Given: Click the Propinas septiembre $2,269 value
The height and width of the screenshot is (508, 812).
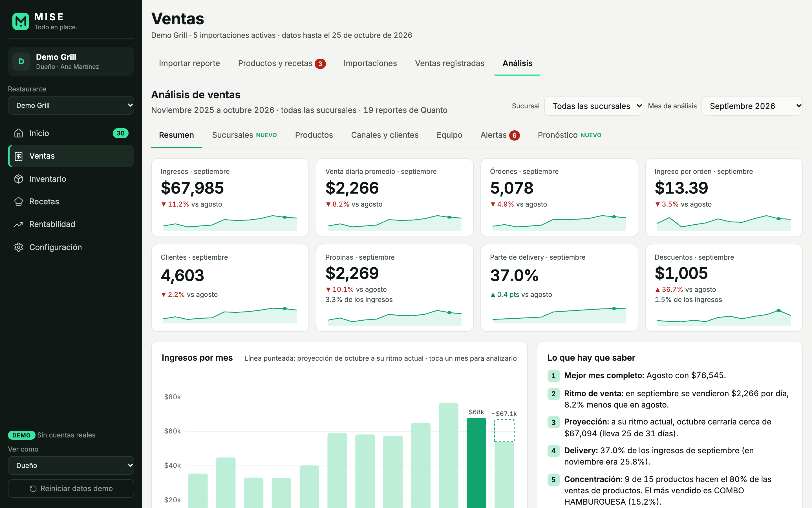Looking at the screenshot, I should [x=352, y=273].
